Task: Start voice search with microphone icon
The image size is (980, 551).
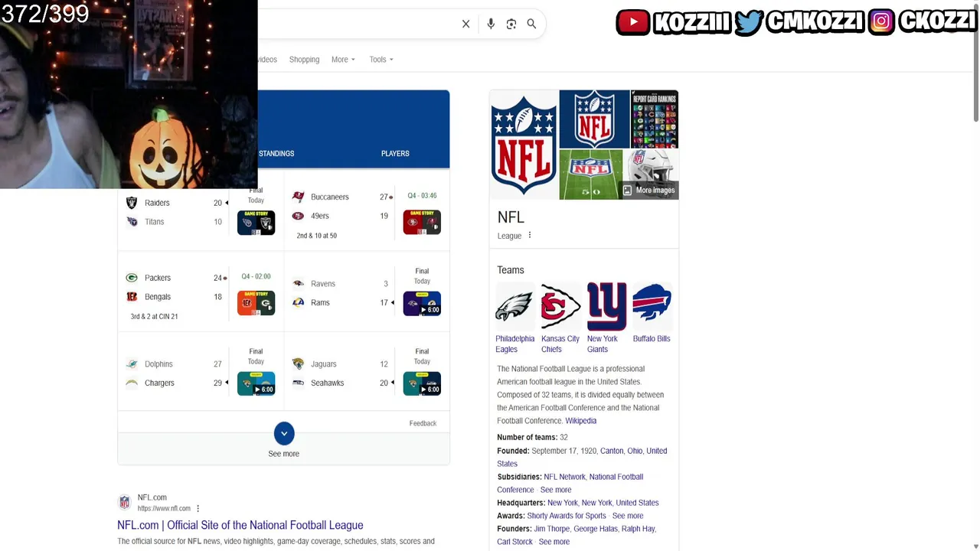Action: tap(491, 24)
